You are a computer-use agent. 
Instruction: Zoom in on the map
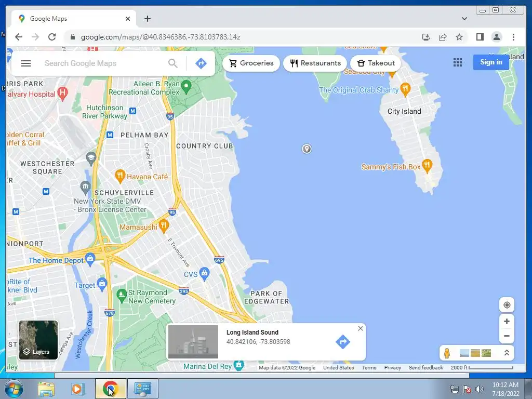(x=507, y=321)
